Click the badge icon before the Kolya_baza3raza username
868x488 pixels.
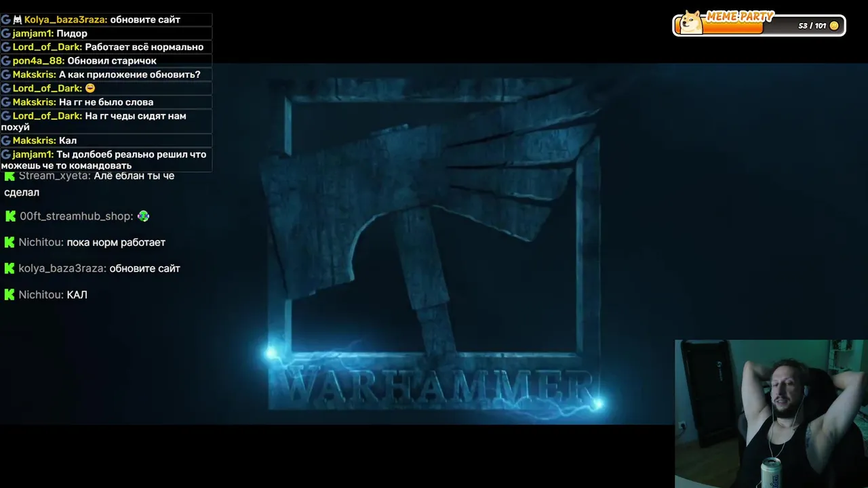(17, 20)
